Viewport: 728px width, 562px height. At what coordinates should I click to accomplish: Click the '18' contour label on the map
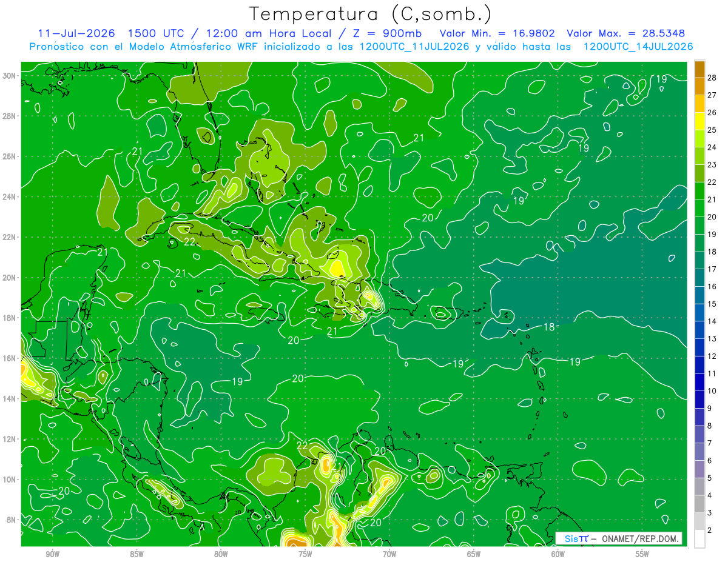tap(548, 327)
